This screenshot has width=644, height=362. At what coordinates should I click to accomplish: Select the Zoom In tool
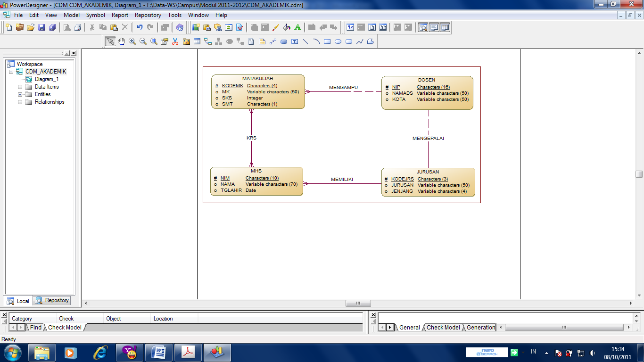(x=132, y=41)
